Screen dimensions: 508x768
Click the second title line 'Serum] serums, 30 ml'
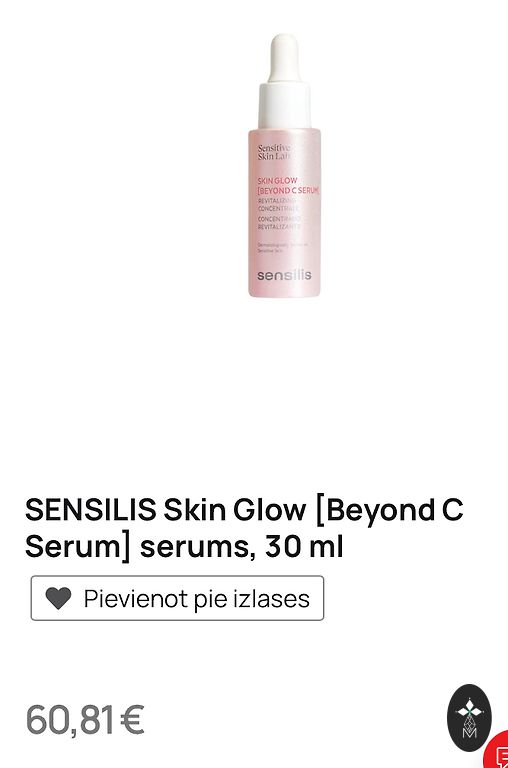(x=184, y=547)
